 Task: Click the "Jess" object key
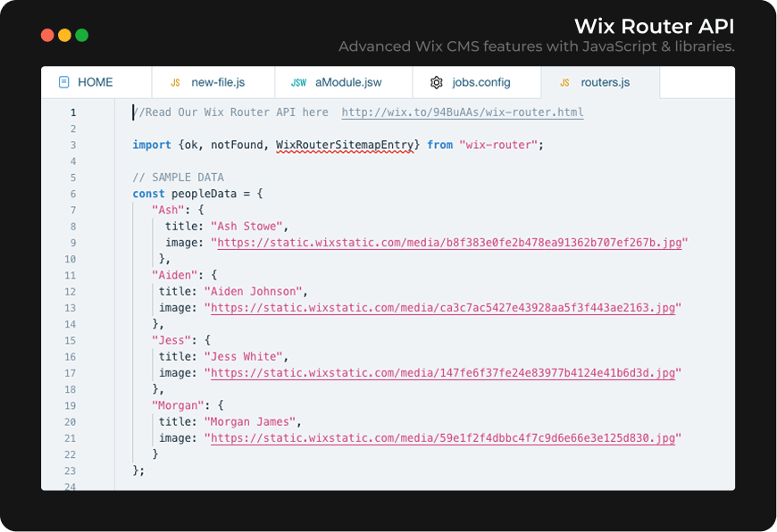click(171, 340)
